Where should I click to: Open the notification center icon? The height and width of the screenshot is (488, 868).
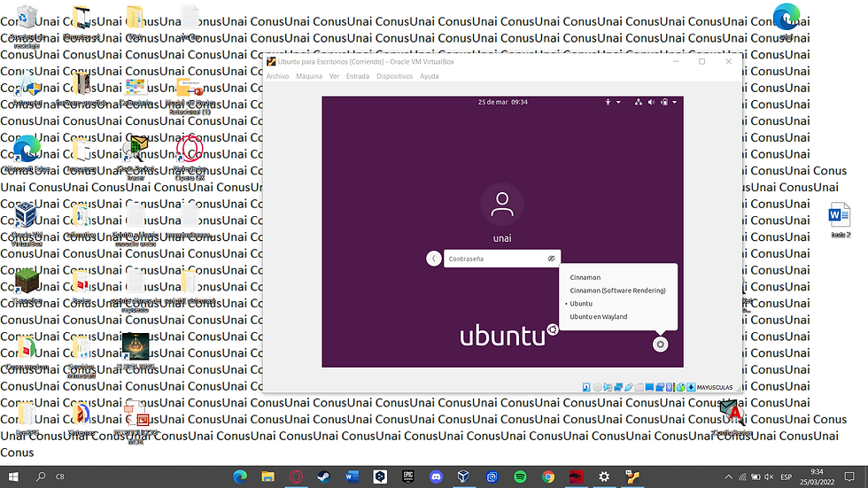[849, 476]
